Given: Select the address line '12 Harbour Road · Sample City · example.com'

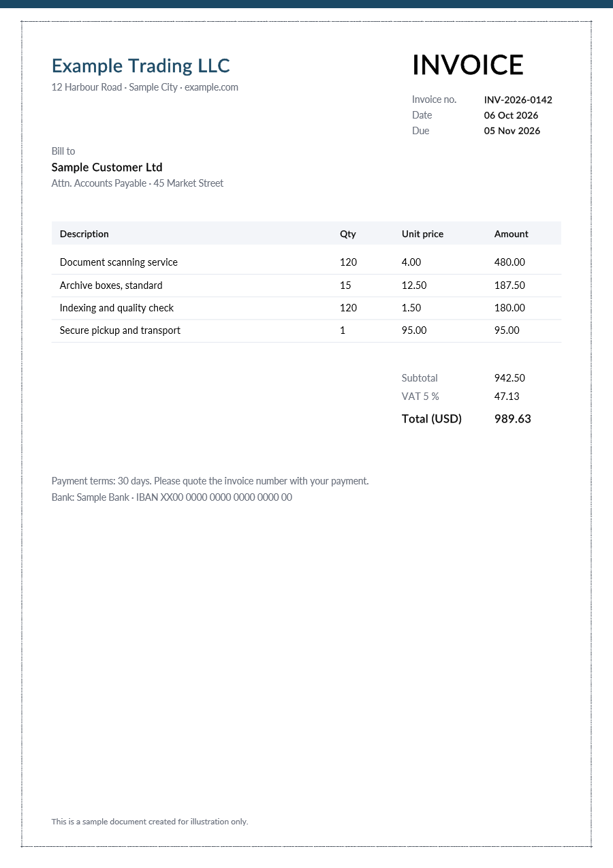Looking at the screenshot, I should [145, 87].
